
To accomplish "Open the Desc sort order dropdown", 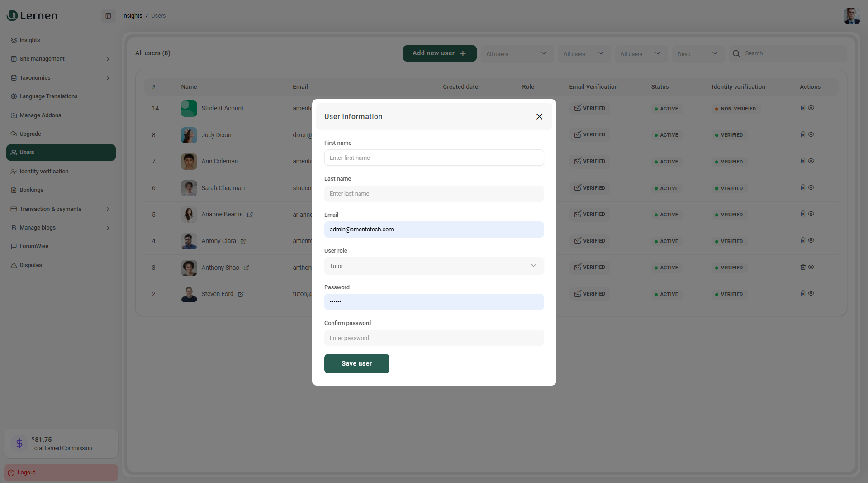I will point(697,54).
